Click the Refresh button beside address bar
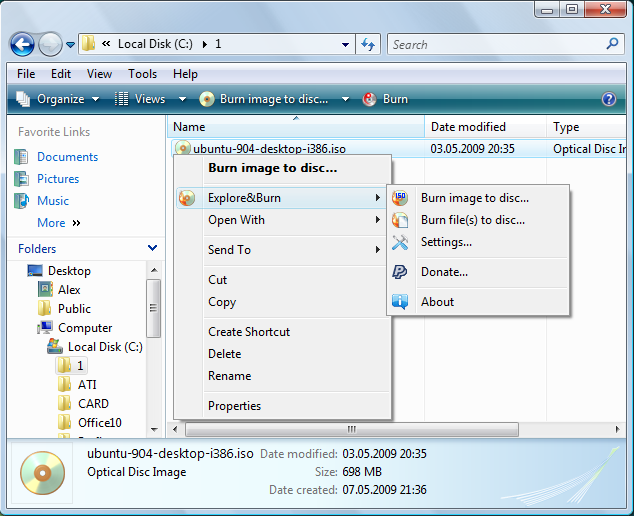634x516 pixels. click(368, 44)
